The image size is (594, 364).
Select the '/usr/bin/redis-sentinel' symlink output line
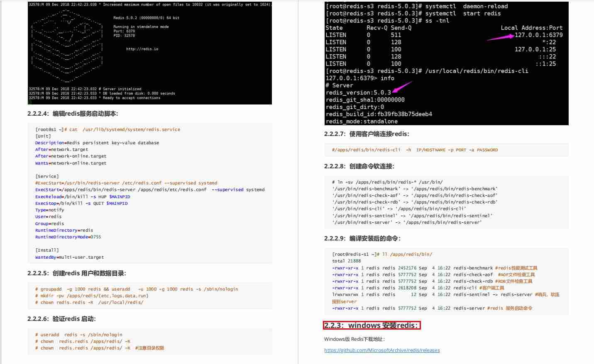point(412,216)
